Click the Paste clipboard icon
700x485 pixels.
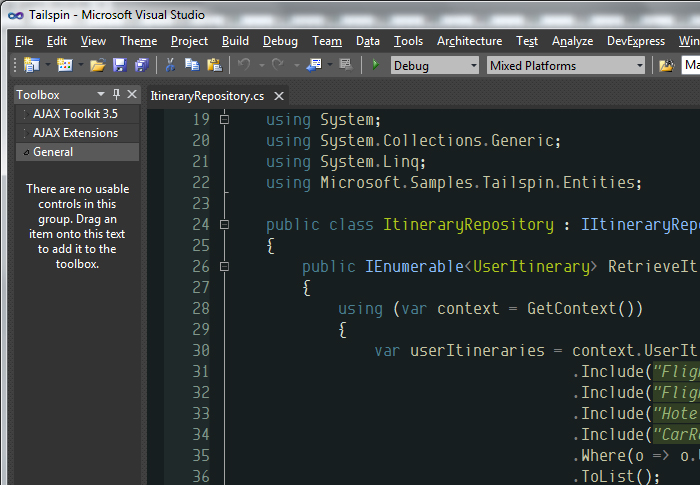click(x=215, y=65)
